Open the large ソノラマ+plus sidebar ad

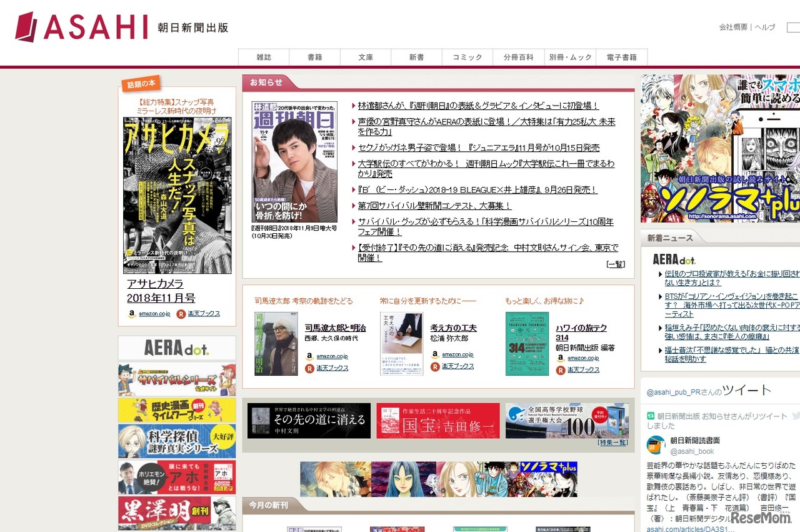tap(720, 149)
